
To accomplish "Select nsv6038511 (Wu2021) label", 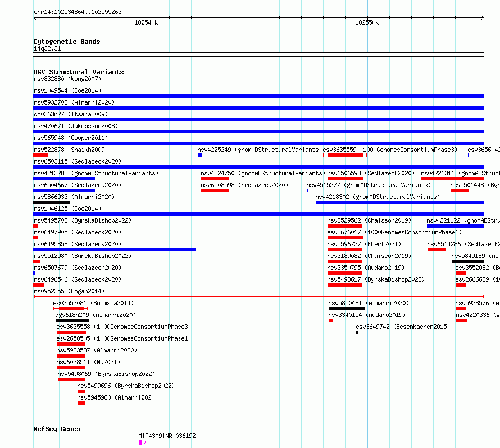I will [x=88, y=362].
